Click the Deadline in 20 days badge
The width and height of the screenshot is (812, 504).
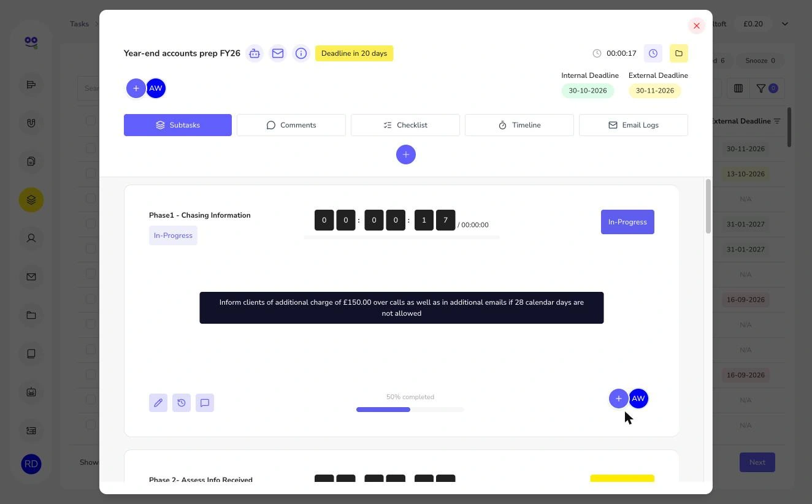click(354, 53)
